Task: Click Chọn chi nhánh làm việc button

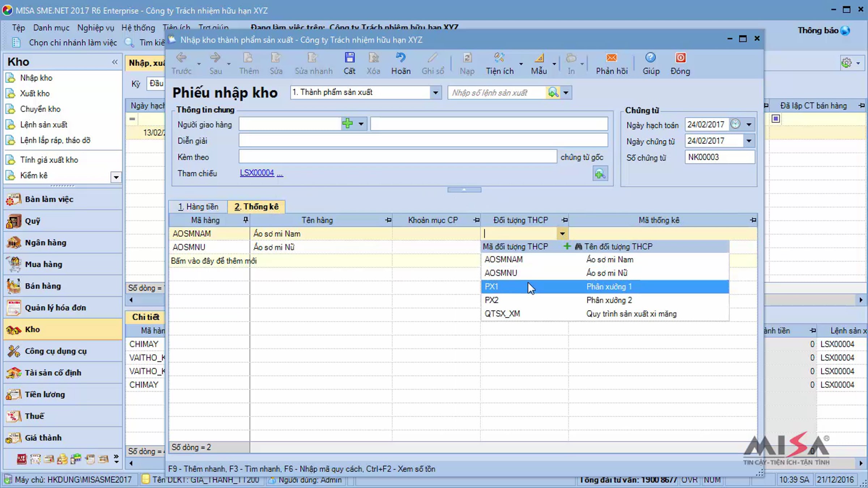Action: [x=65, y=43]
